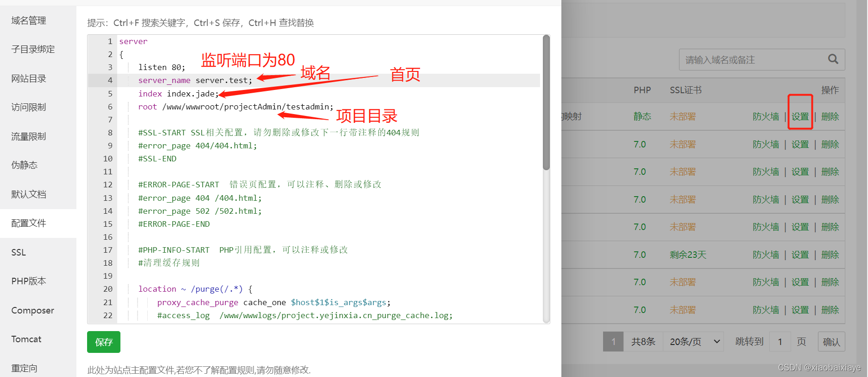
Task: Click 未部署 in the 静态 row
Action: coord(683,116)
